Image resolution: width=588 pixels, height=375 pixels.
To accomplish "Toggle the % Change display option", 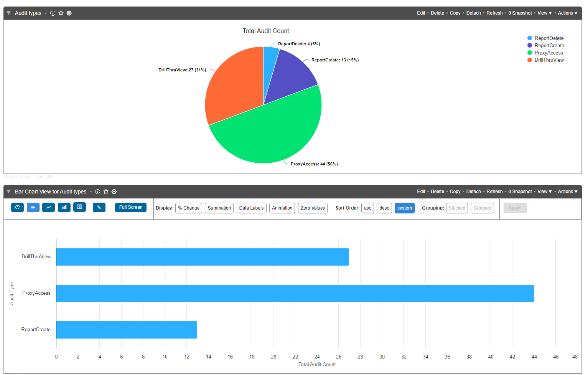I will [x=188, y=208].
